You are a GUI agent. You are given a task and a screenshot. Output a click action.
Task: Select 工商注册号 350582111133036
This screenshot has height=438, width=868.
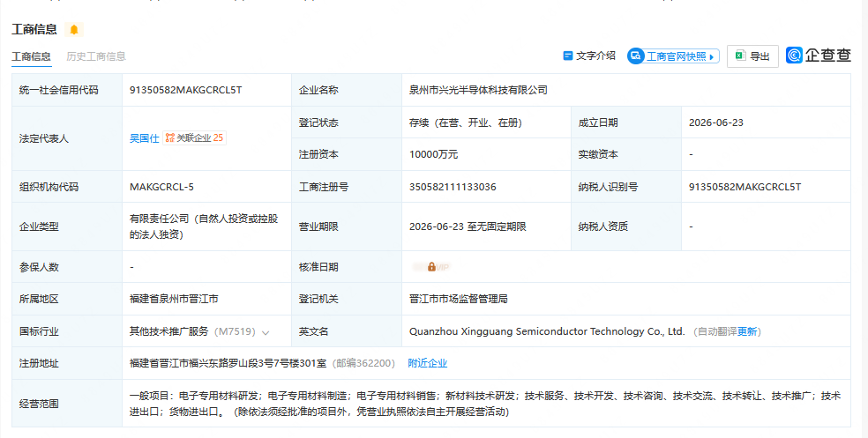[x=453, y=187]
